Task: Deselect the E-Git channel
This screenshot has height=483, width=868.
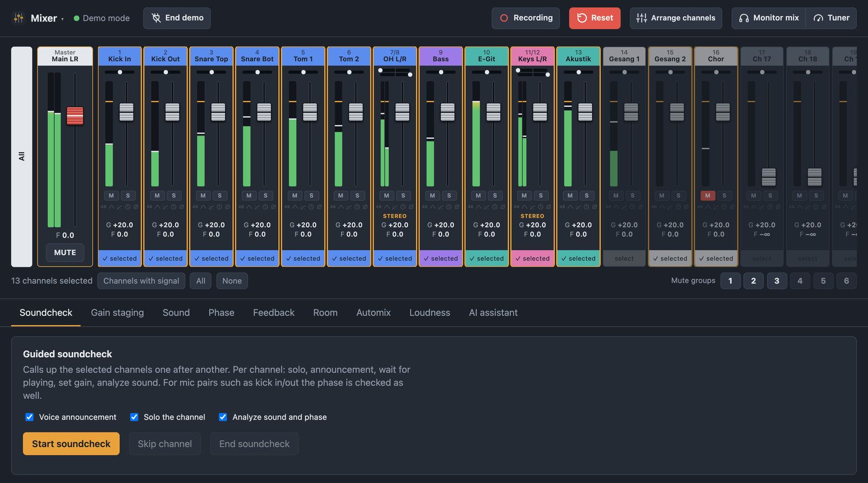Action: (x=487, y=259)
